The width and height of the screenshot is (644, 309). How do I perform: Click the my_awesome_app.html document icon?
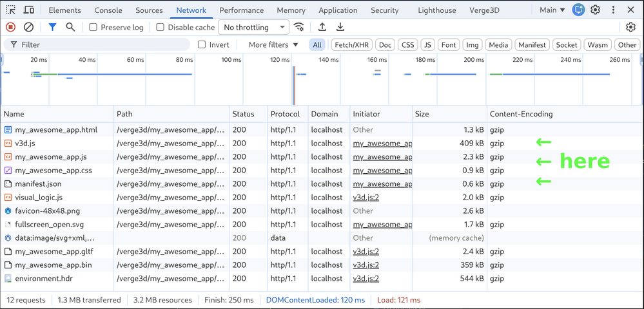[8, 129]
